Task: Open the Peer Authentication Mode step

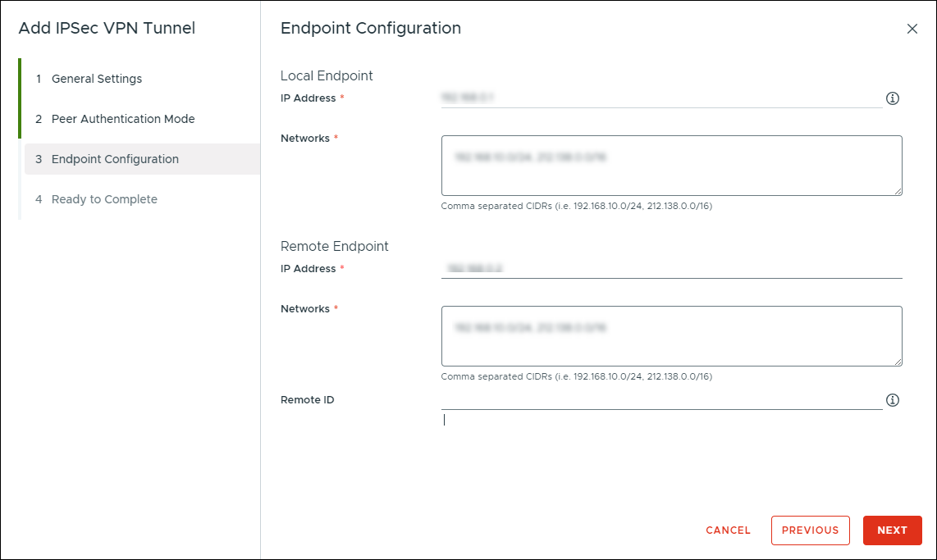Action: coord(122,118)
